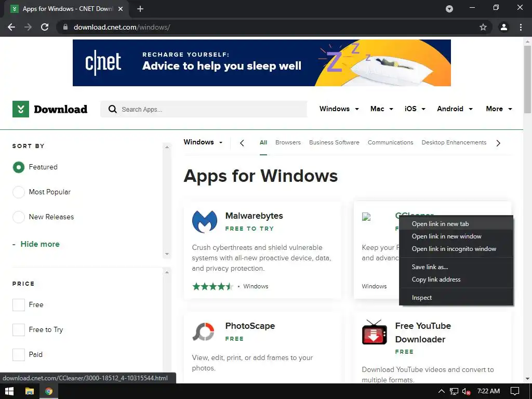Click the Free YouTube Downloader icon
532x399 pixels.
(x=374, y=332)
